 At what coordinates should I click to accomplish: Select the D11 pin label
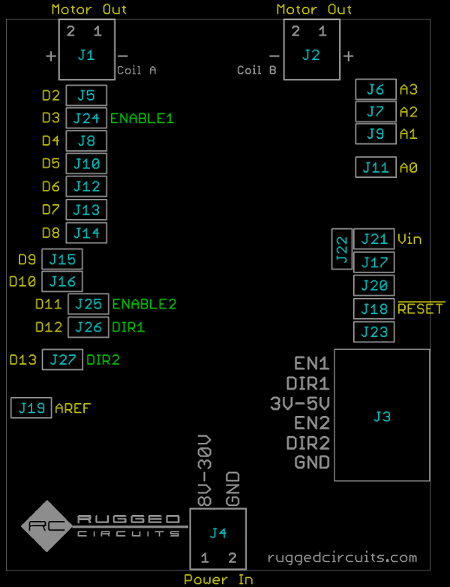(49, 304)
